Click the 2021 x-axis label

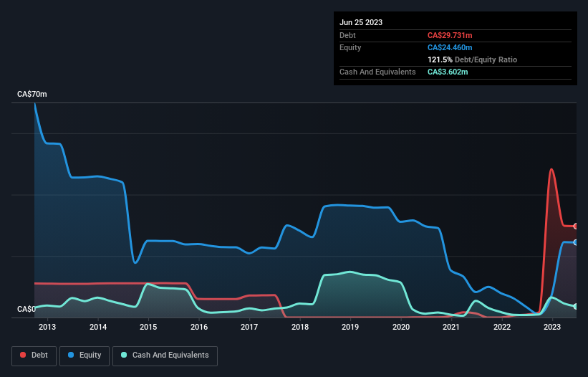point(451,327)
